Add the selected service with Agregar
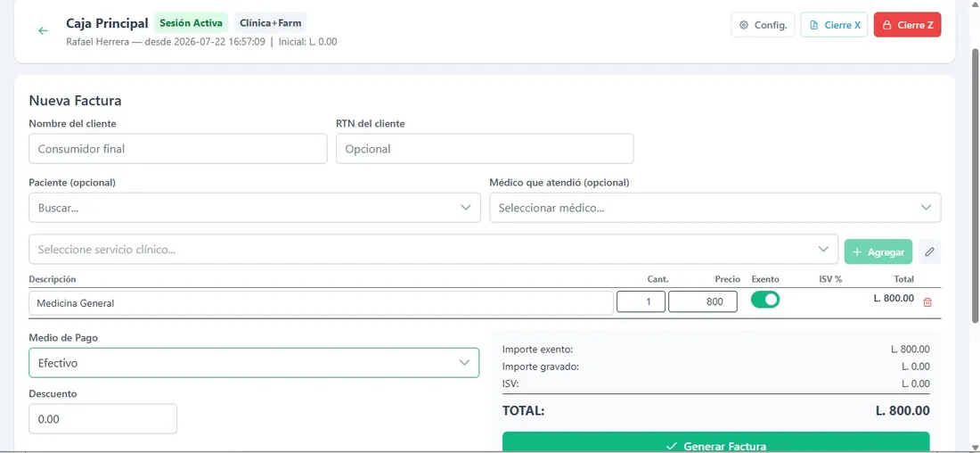Screen dimensions: 980x453 click(x=878, y=251)
